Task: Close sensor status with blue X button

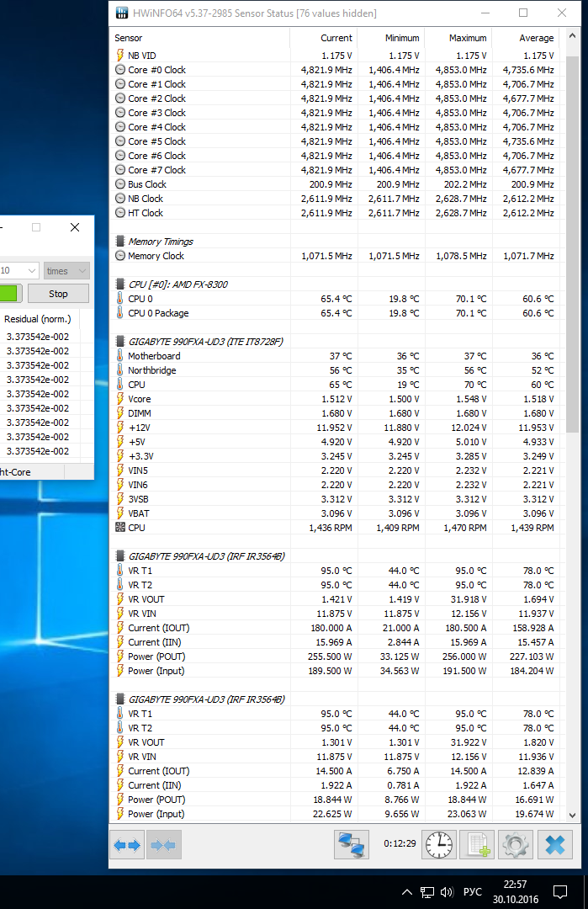Action: click(555, 845)
